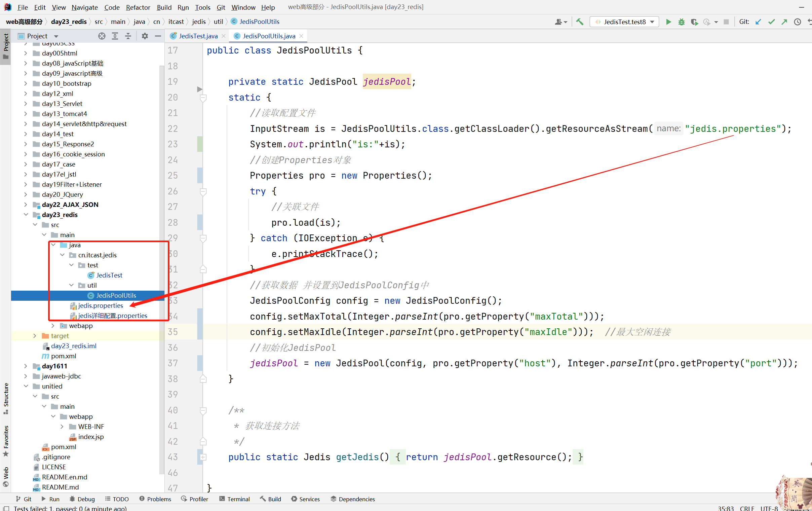Image resolution: width=812 pixels, height=511 pixels.
Task: Unfold the getJedis method at line 43
Action: 203,458
